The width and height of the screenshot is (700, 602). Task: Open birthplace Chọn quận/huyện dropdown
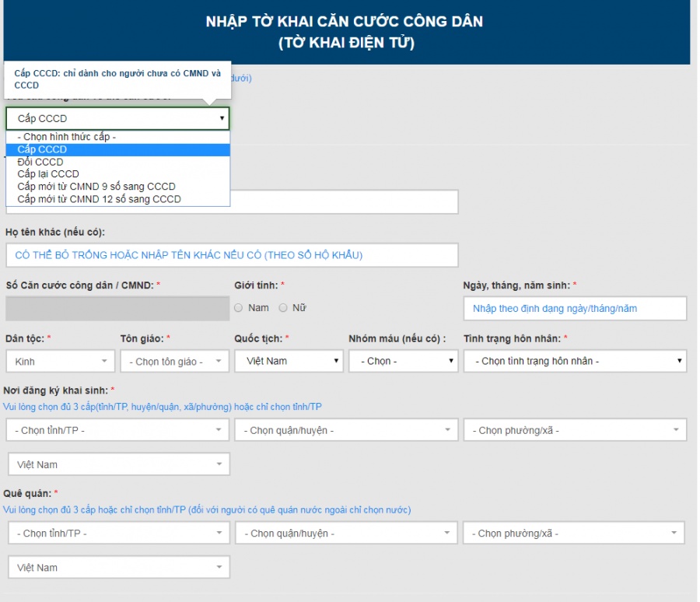tap(346, 429)
